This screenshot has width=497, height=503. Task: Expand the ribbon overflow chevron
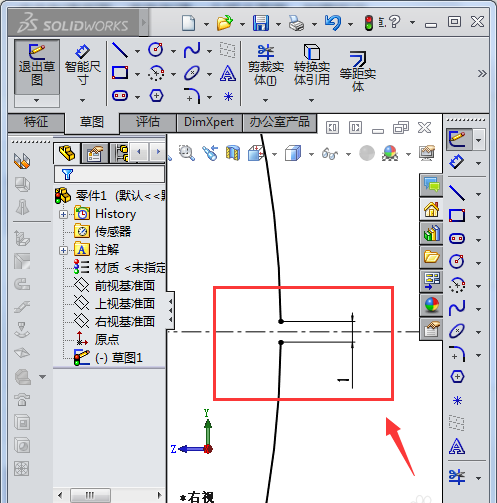[x=482, y=73]
